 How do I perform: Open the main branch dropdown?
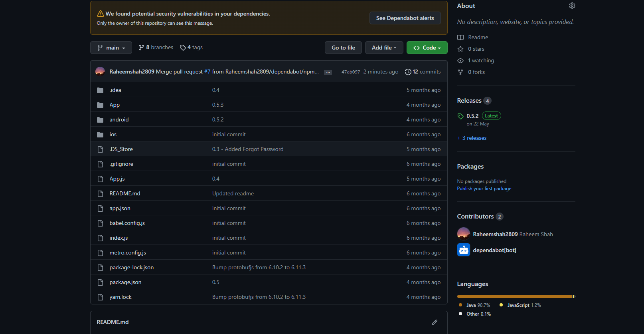tap(111, 48)
